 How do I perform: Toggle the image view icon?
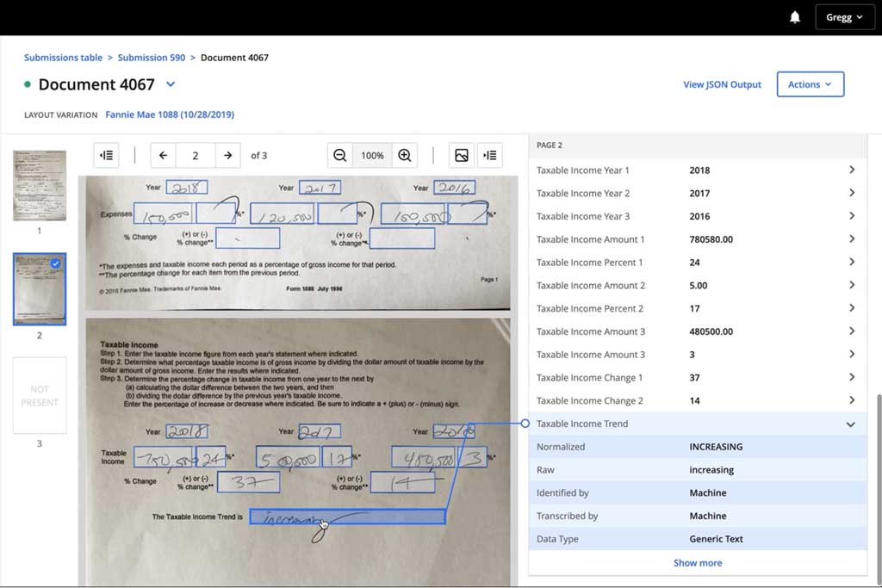[x=462, y=155]
